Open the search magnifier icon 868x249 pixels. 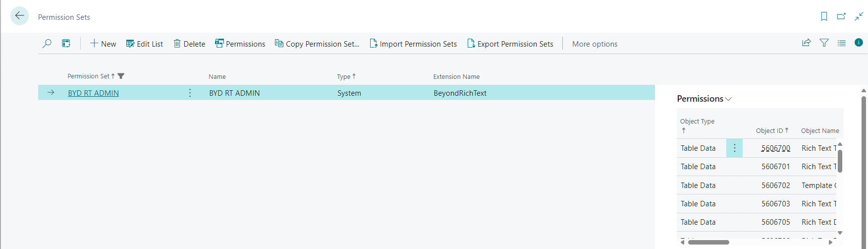[47, 44]
